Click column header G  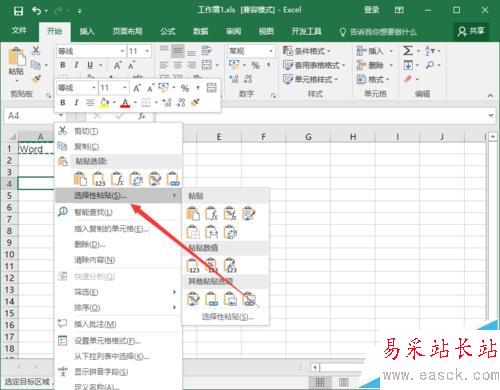pos(308,137)
